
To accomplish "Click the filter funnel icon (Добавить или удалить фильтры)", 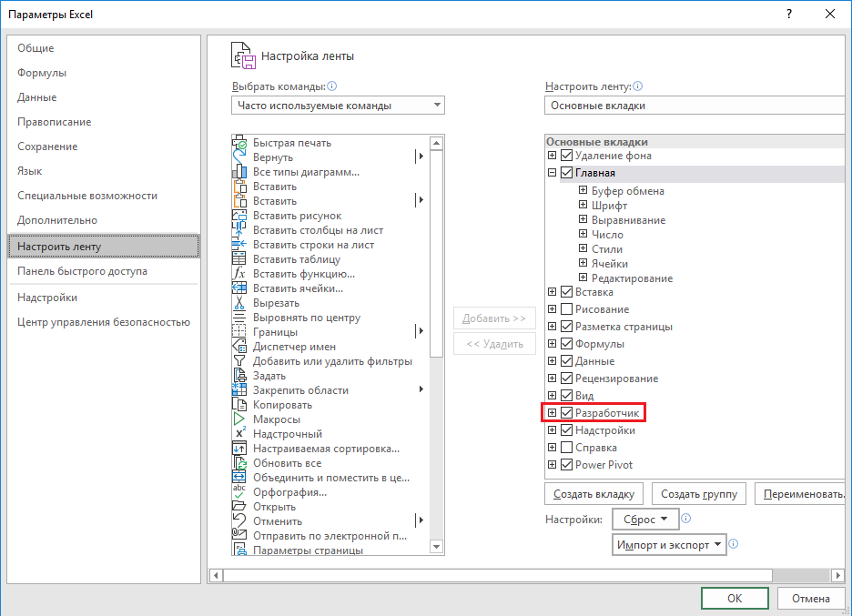I will click(x=239, y=361).
